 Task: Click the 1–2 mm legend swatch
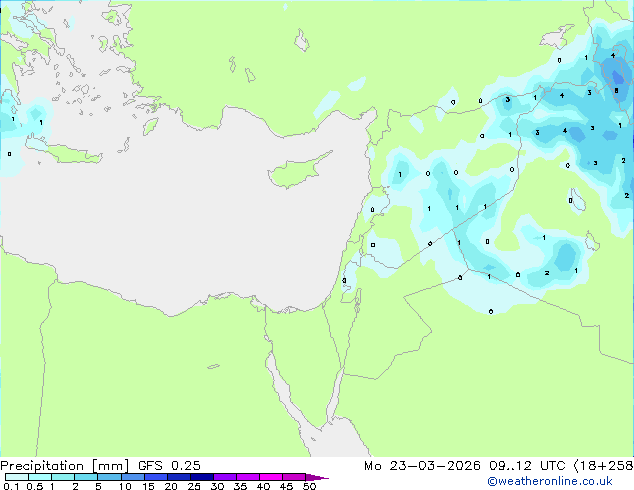tap(63, 477)
